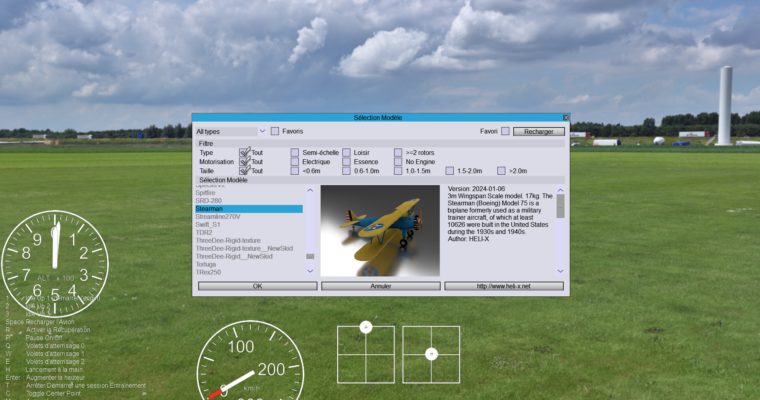760x400 pixels.
Task: Click the altimeter gauge dial
Action: pyautogui.click(x=54, y=263)
